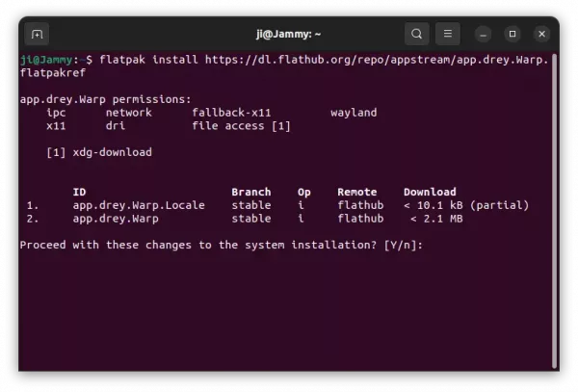
Task: Click the < 10.1 kB (partial) size
Action: [x=466, y=205]
